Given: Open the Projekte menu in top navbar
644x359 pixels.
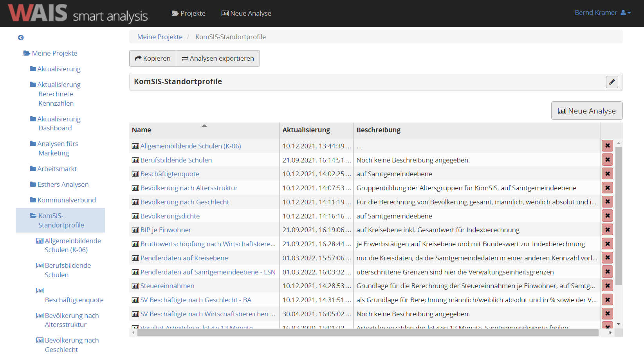Looking at the screenshot, I should pyautogui.click(x=189, y=13).
